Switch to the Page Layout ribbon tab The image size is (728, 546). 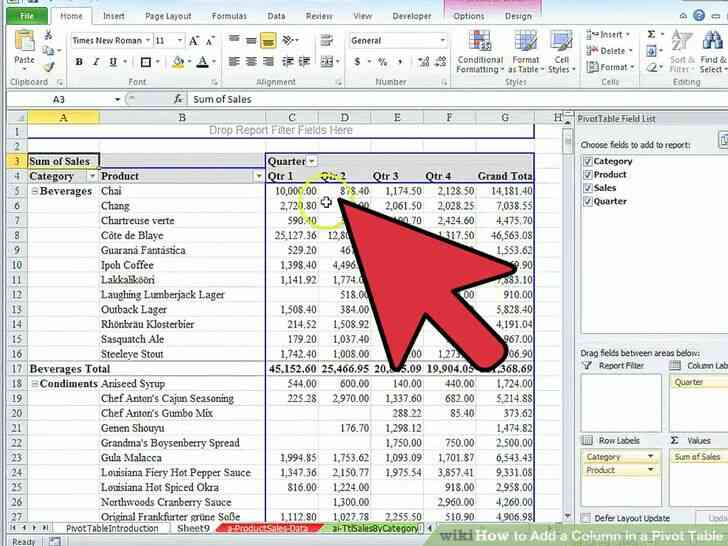[166, 16]
